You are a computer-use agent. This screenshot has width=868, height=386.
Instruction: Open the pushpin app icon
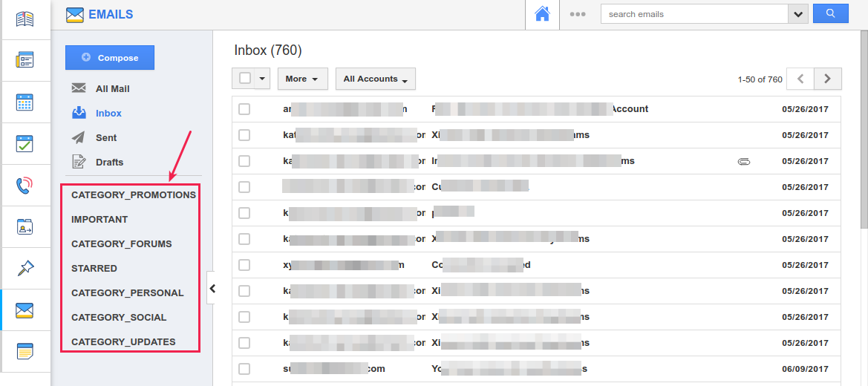tap(25, 269)
